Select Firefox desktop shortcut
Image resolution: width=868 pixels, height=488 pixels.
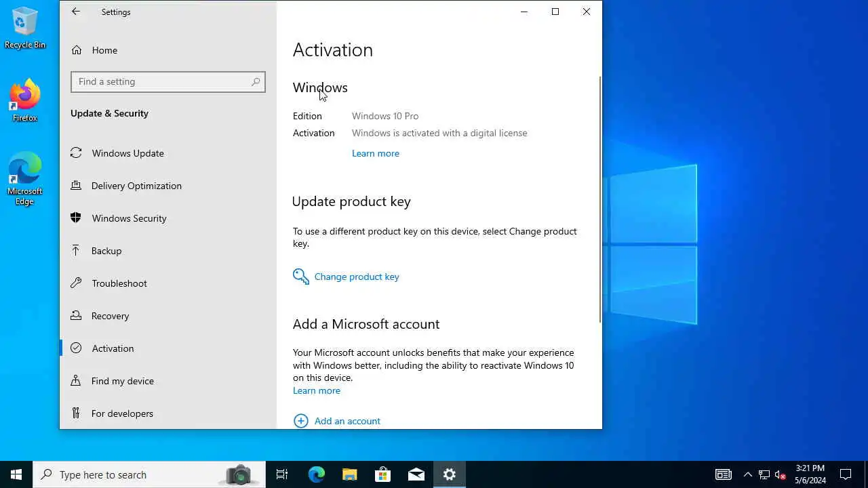25,101
